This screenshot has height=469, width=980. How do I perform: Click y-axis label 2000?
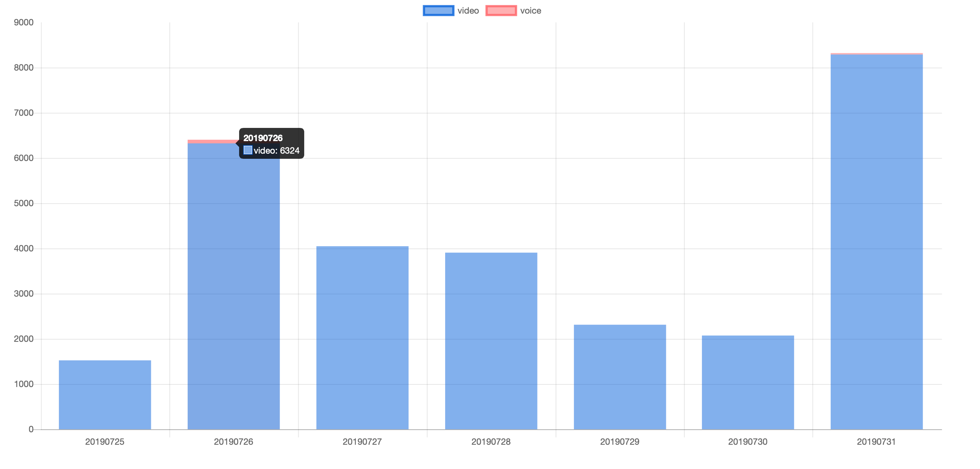tap(24, 339)
